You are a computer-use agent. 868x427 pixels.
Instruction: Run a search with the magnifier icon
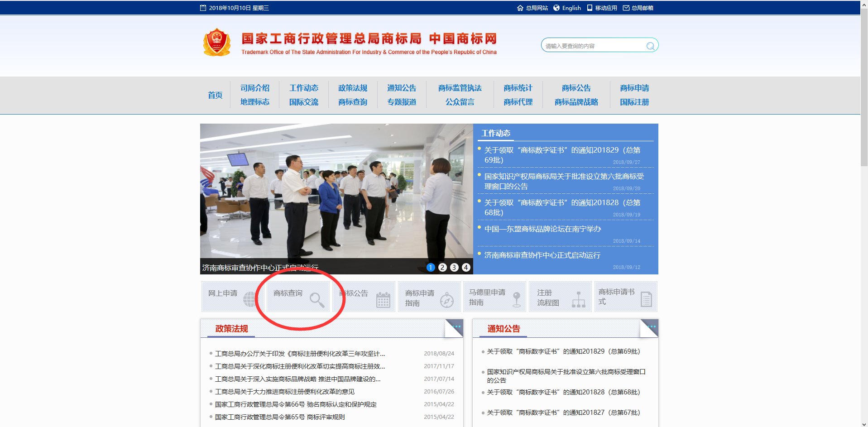coord(650,45)
